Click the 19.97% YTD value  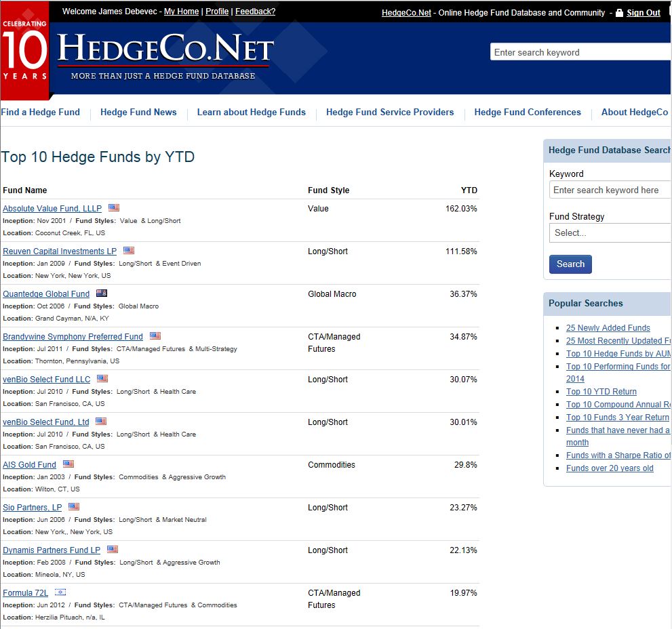coord(463,593)
